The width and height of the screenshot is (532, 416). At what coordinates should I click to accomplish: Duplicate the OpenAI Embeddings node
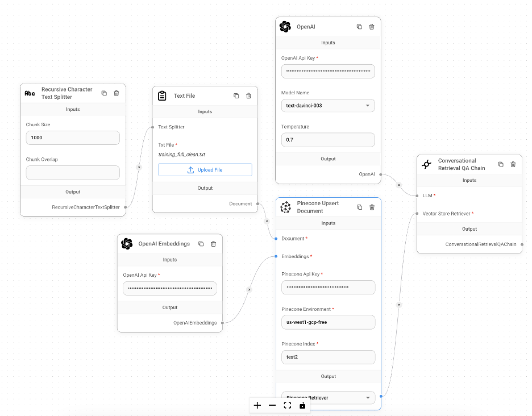click(201, 244)
